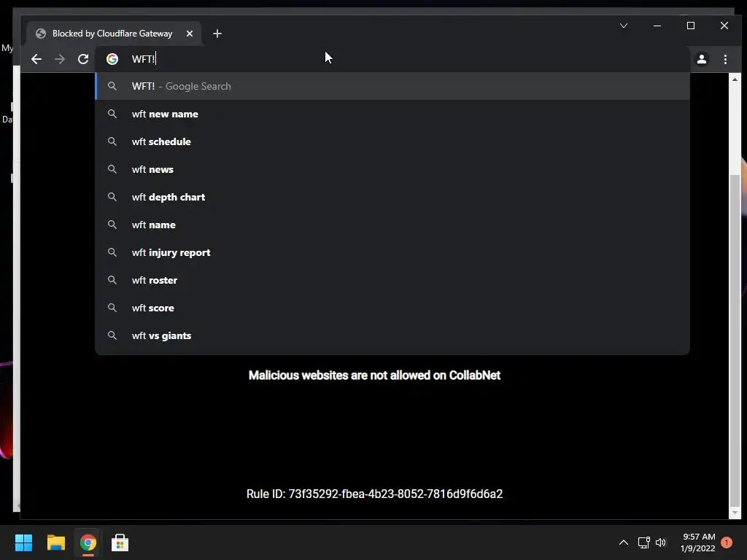Image resolution: width=747 pixels, height=560 pixels.
Task: Click the address bar with WFT! text
Action: tap(391, 59)
